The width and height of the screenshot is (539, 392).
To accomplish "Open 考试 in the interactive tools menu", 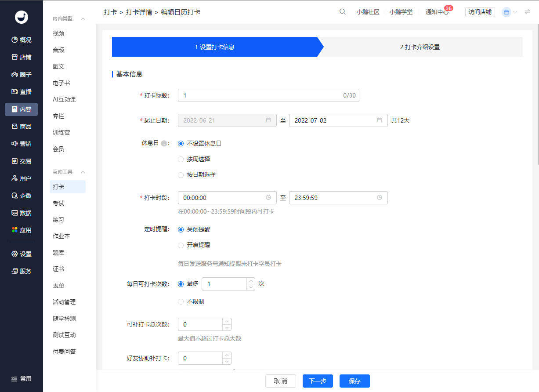I will 58,203.
